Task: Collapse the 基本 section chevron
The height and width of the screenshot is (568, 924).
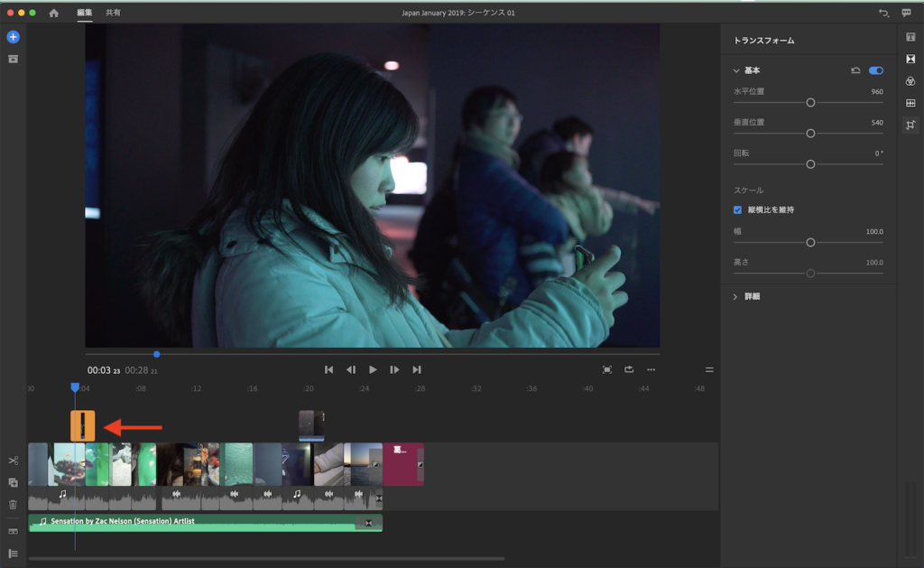Action: tap(735, 70)
